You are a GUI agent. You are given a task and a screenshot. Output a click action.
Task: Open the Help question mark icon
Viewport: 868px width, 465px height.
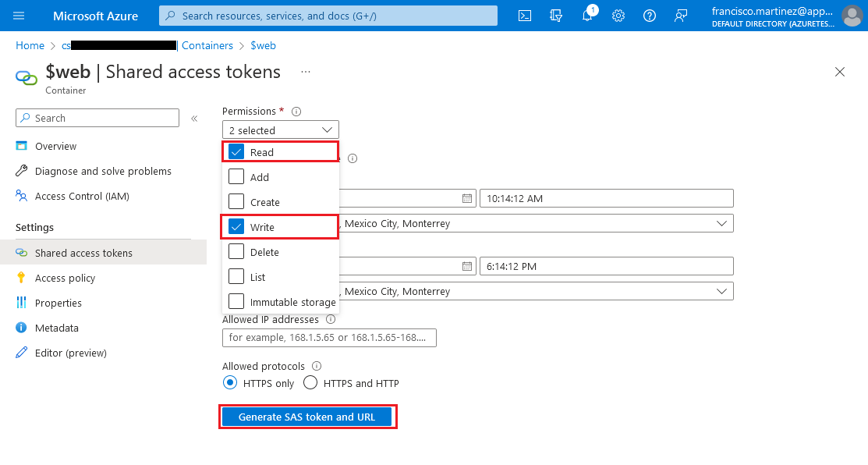pos(650,16)
